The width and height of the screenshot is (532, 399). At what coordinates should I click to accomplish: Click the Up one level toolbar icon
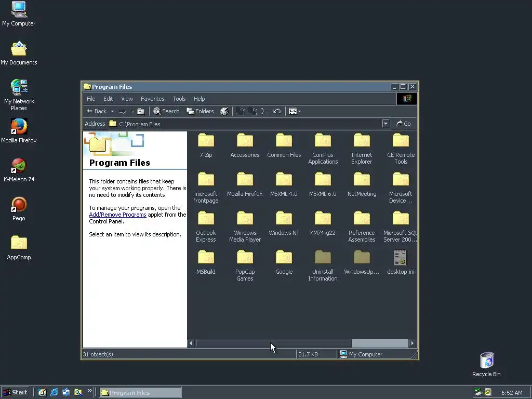pyautogui.click(x=141, y=111)
